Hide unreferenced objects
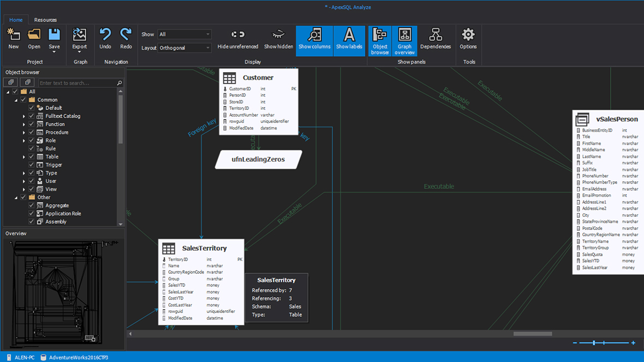Viewport: 644px width, 362px height. click(238, 39)
